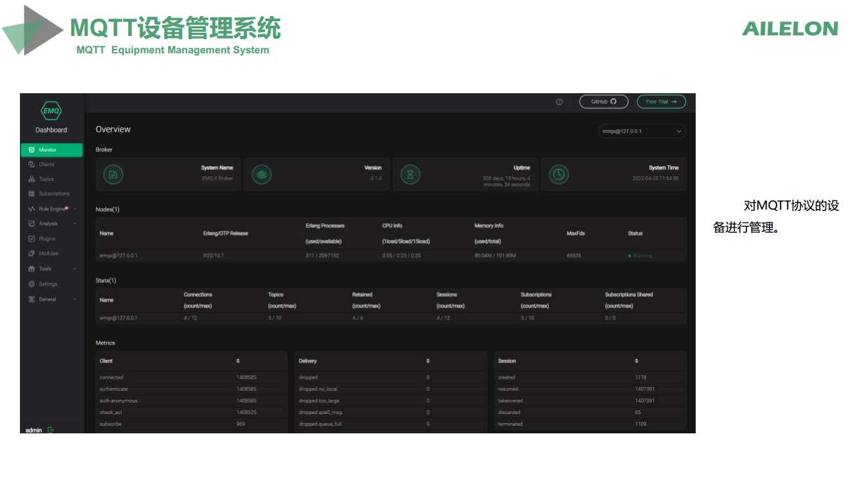Click the Free Trial button

click(662, 102)
